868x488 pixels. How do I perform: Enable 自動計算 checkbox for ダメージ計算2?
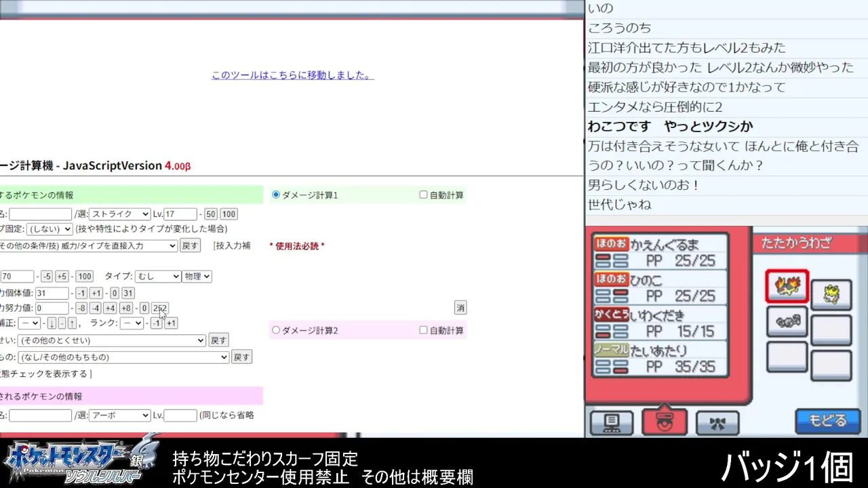click(x=423, y=330)
